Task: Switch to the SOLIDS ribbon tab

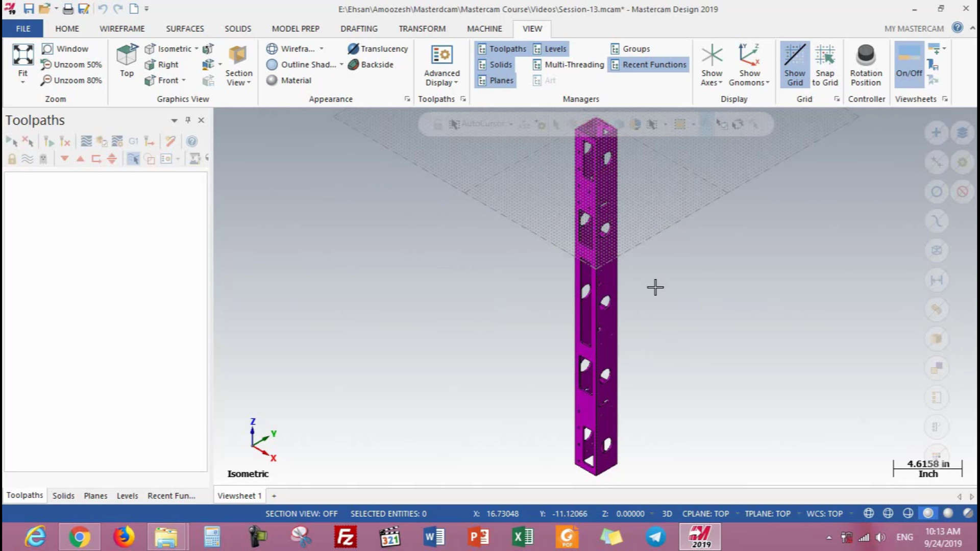Action: pos(238,29)
